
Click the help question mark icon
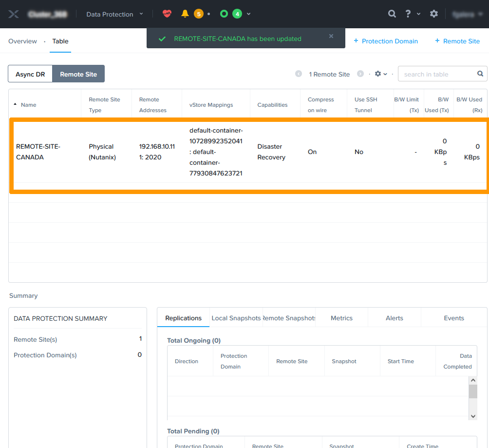click(408, 14)
